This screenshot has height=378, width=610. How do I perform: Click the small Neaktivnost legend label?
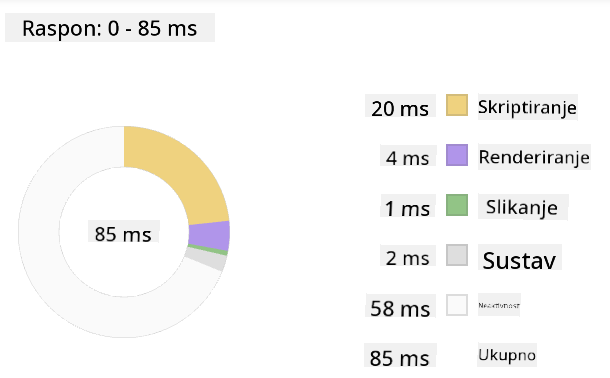coord(499,305)
